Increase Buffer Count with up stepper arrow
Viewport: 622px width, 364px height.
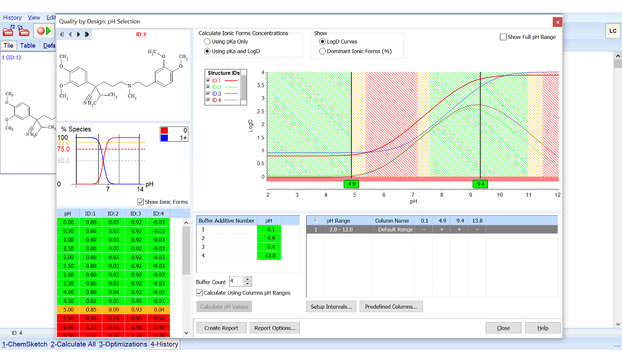click(248, 279)
